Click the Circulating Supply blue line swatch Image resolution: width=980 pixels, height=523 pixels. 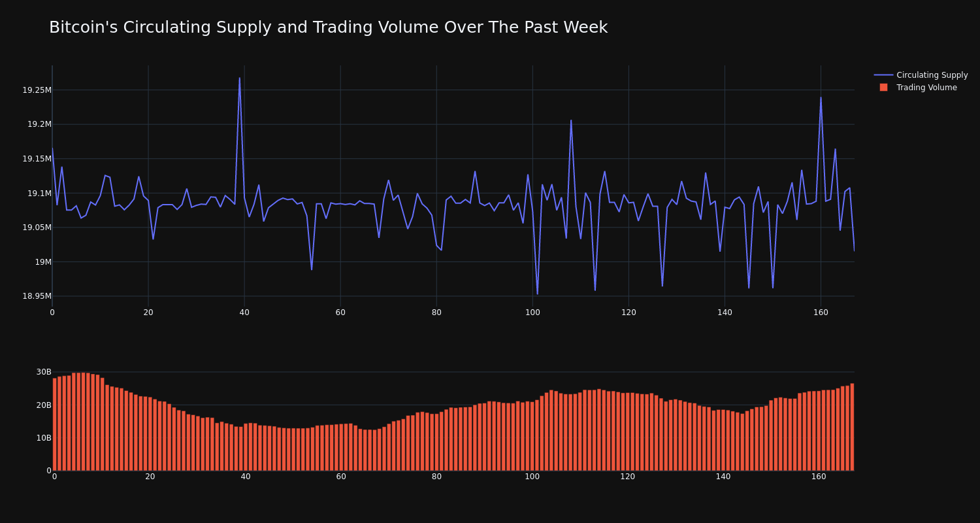pyautogui.click(x=883, y=75)
